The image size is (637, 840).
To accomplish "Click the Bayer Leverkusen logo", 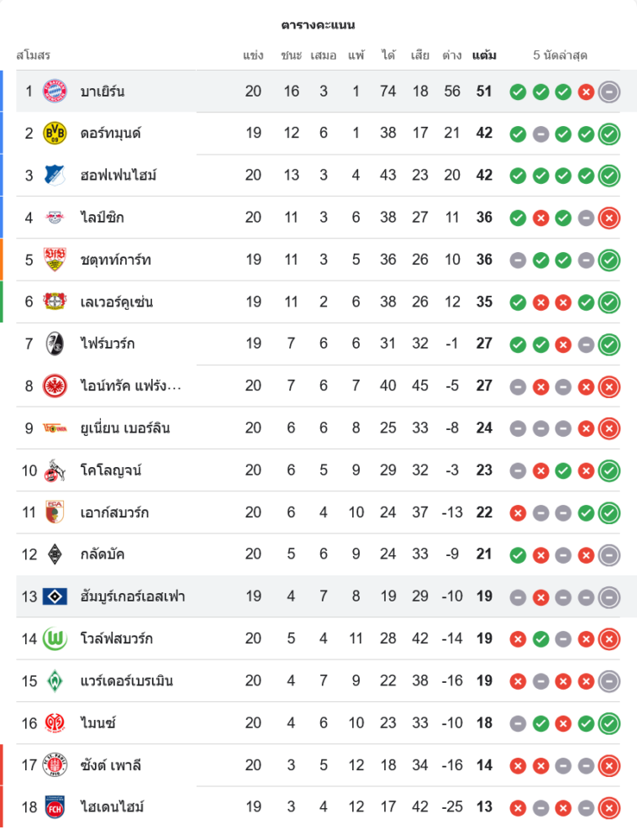I will pyautogui.click(x=55, y=302).
